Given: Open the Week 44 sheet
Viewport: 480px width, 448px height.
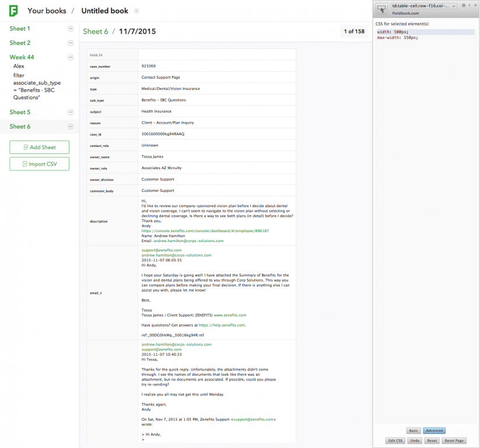Looking at the screenshot, I should click(x=22, y=57).
